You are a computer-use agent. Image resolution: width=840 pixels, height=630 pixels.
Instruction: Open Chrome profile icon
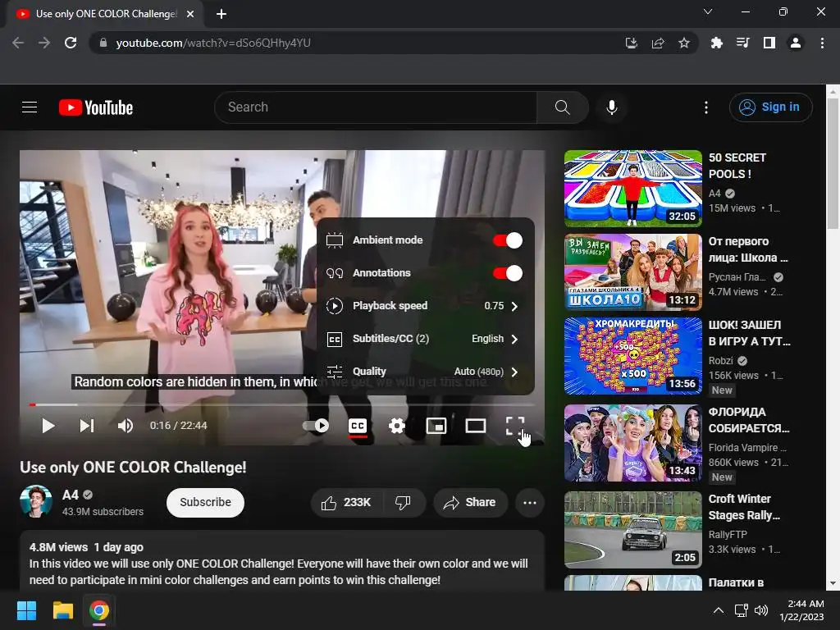(x=796, y=43)
